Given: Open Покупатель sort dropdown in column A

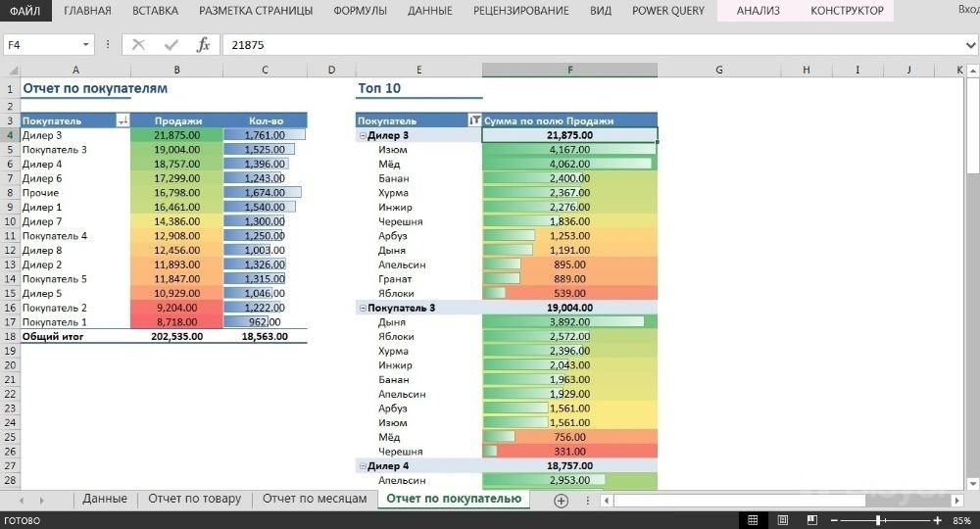Looking at the screenshot, I should point(122,120).
